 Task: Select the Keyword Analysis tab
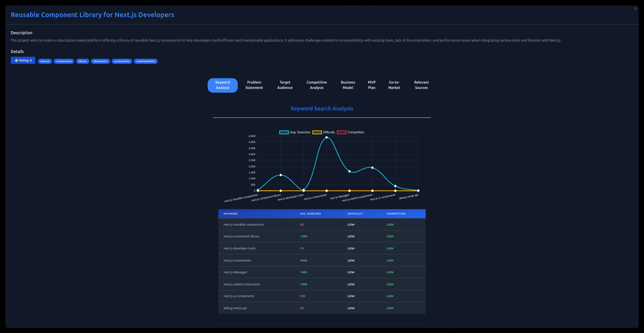click(223, 85)
